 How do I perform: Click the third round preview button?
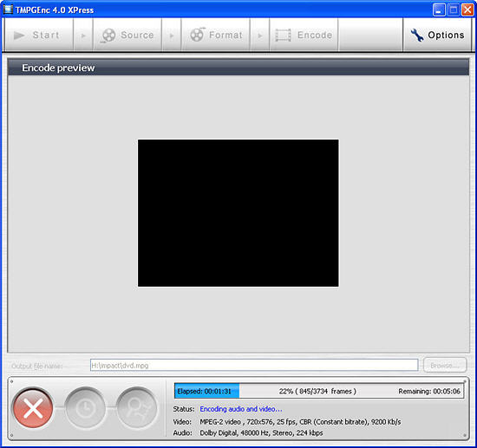[x=137, y=408]
